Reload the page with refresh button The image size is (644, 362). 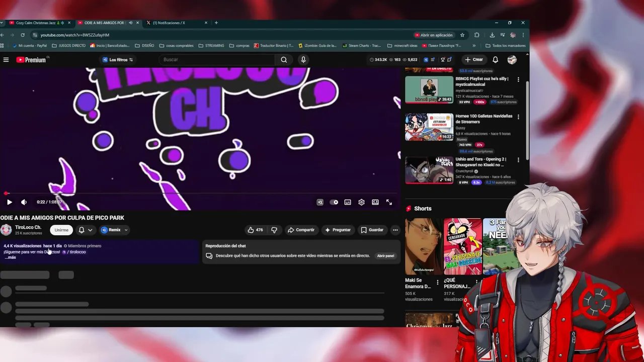click(23, 35)
